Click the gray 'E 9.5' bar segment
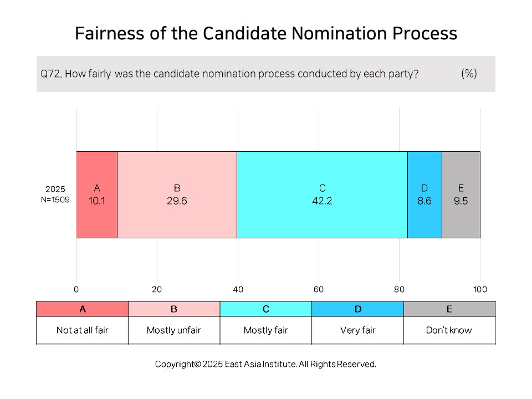 [461, 195]
